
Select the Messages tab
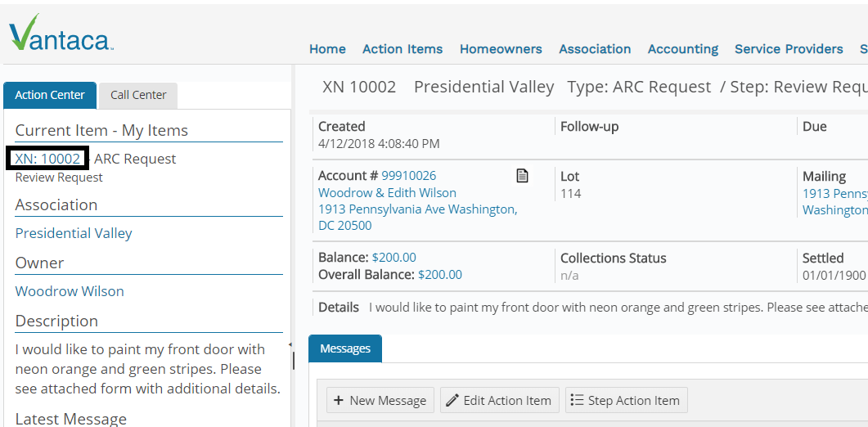(345, 348)
